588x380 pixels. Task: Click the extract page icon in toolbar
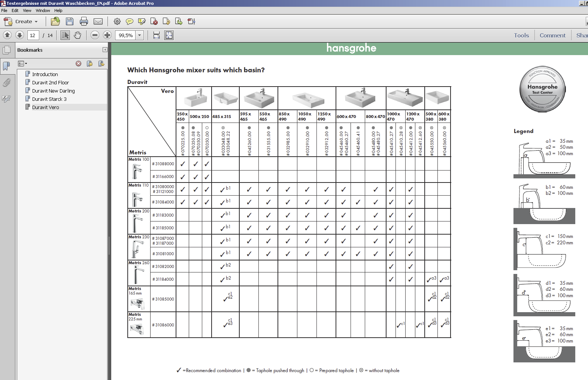[x=166, y=21]
